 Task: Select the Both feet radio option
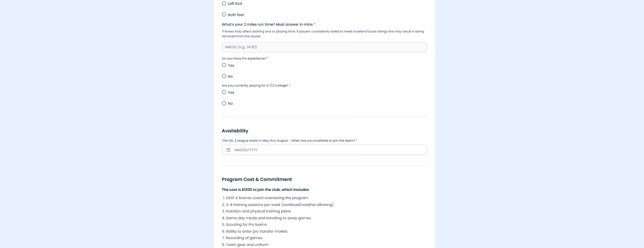tap(224, 14)
